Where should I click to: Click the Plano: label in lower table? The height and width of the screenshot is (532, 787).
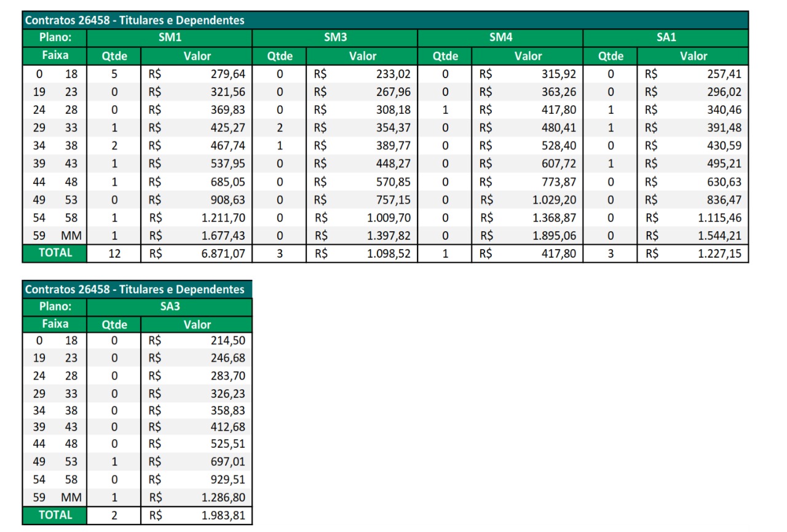[55, 306]
